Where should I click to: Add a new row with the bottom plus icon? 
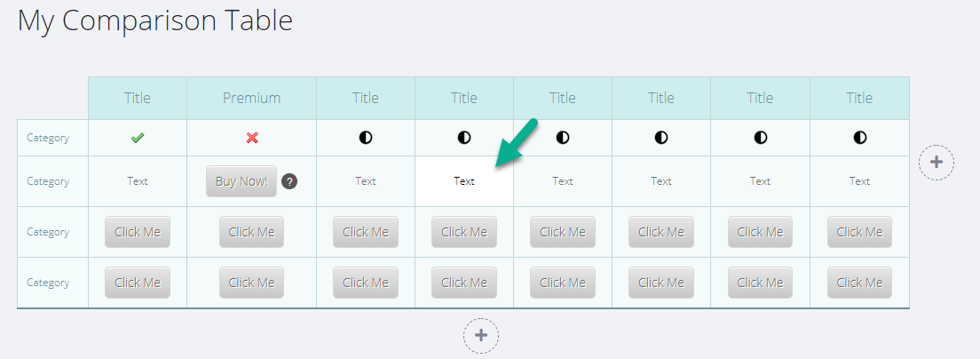pos(480,336)
